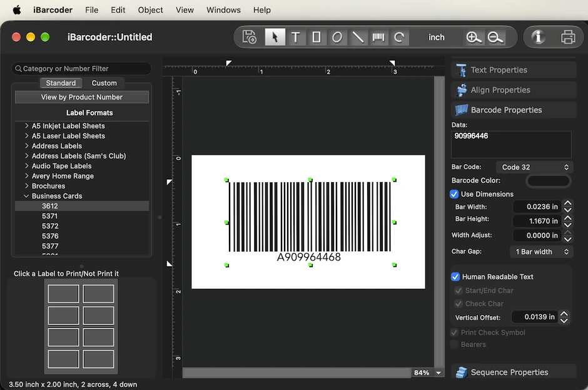This screenshot has height=390, width=588.
Task: Expand Address Labels (Sam's Club)
Action: (x=27, y=156)
